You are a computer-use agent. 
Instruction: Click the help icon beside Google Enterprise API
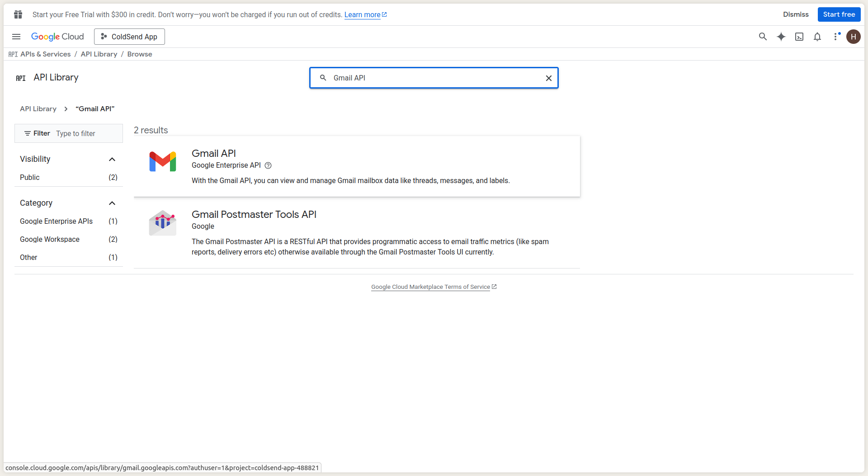click(x=268, y=165)
